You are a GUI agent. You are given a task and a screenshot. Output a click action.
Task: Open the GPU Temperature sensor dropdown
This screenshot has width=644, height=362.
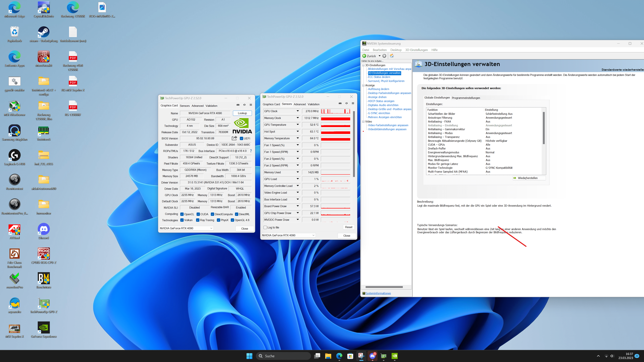[x=298, y=125]
